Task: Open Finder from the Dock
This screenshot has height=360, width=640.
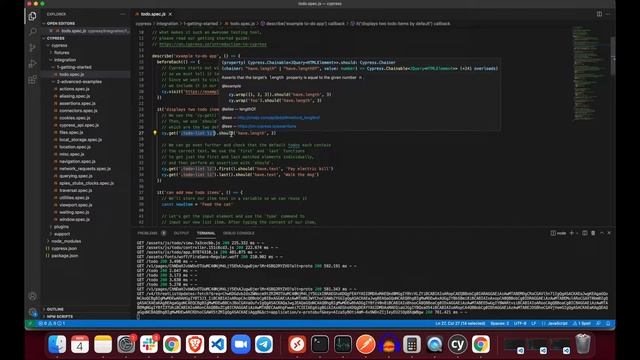Action: point(57,344)
